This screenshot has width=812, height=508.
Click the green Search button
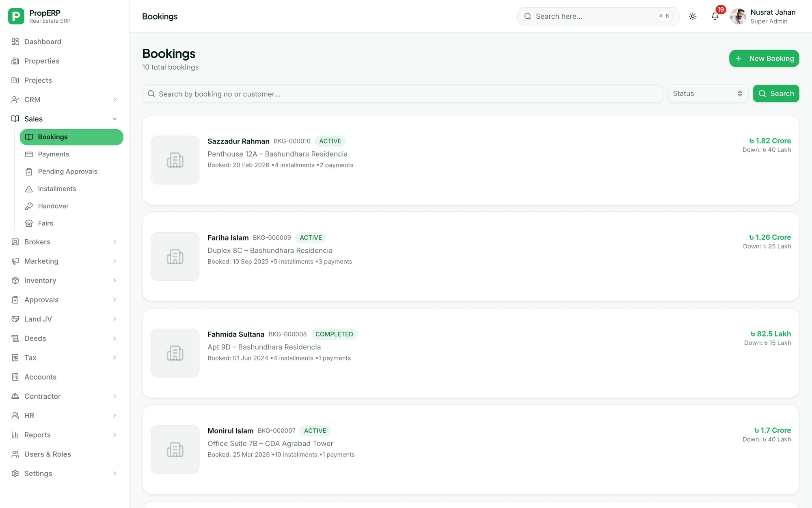[x=776, y=93]
